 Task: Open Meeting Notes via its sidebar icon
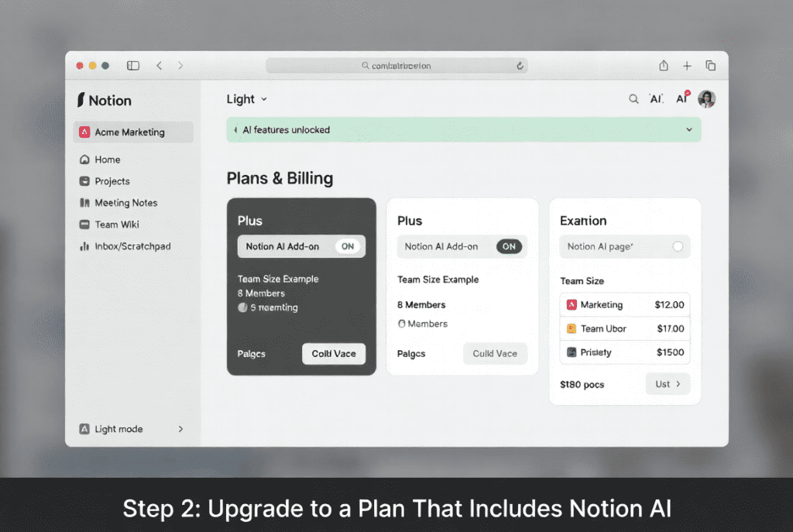(87, 203)
